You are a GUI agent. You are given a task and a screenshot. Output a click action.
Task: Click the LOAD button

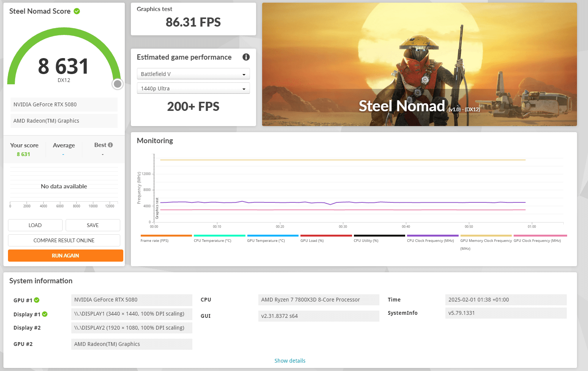click(x=35, y=225)
